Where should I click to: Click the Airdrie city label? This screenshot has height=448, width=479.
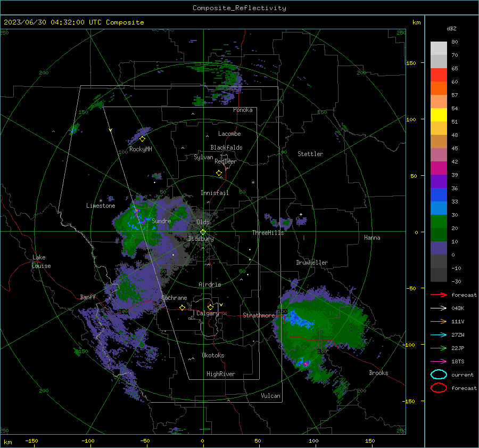[210, 284]
